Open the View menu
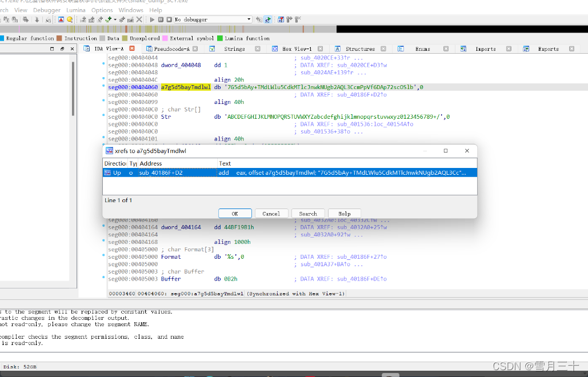Image resolution: width=588 pixels, height=377 pixels. point(21,10)
